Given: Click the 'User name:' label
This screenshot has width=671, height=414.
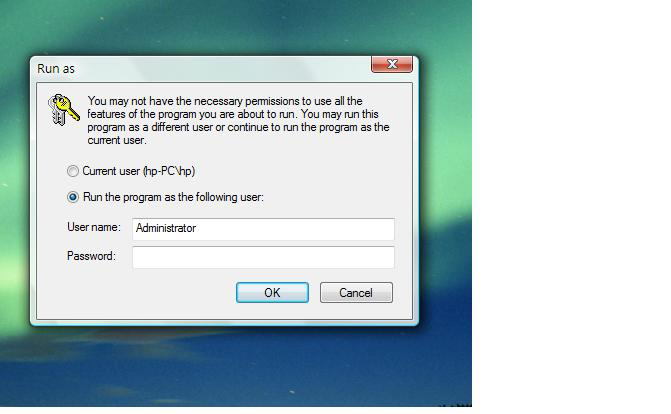Looking at the screenshot, I should pyautogui.click(x=94, y=227).
